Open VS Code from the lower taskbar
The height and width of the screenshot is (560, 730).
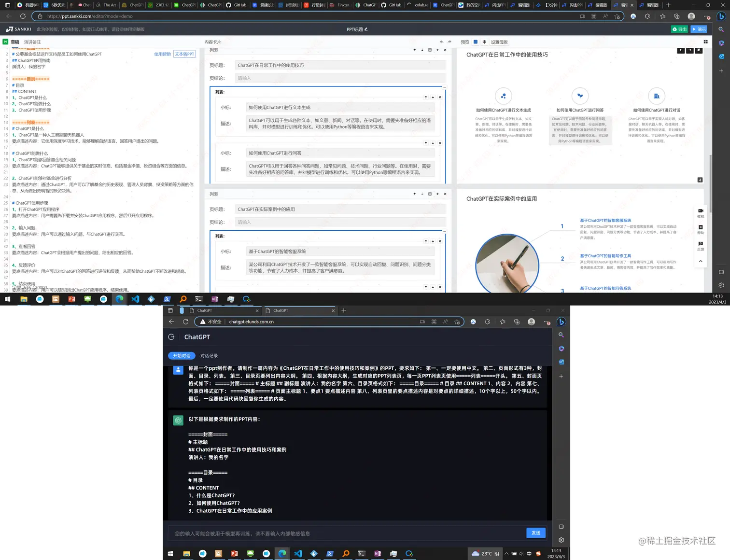pos(298,554)
